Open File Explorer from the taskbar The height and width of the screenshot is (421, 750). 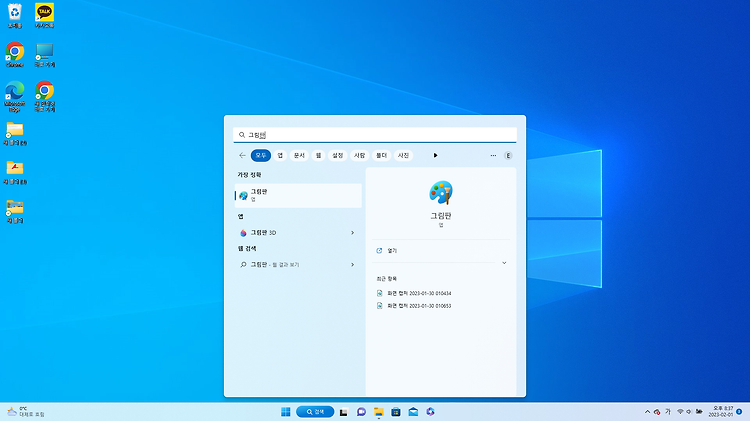click(x=378, y=411)
